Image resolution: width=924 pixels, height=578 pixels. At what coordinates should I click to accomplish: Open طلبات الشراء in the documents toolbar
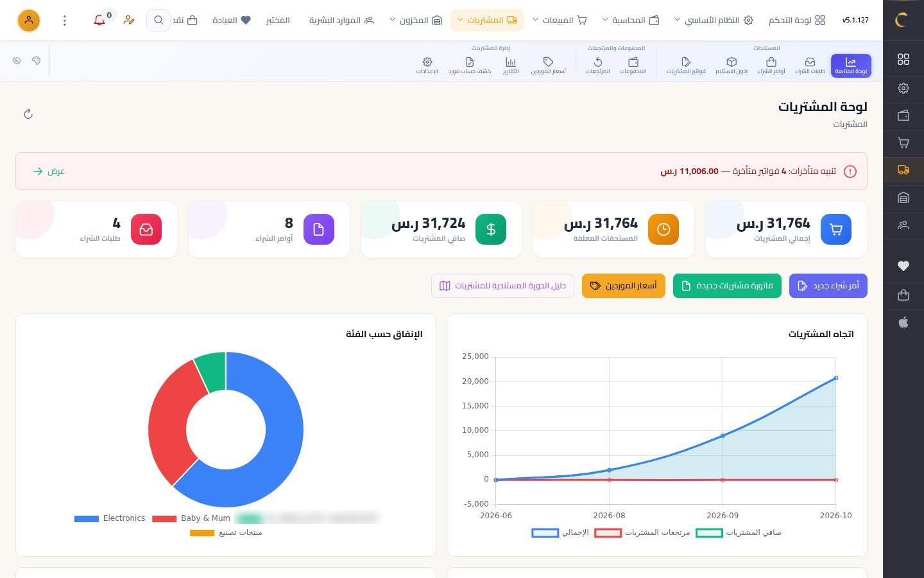click(810, 66)
